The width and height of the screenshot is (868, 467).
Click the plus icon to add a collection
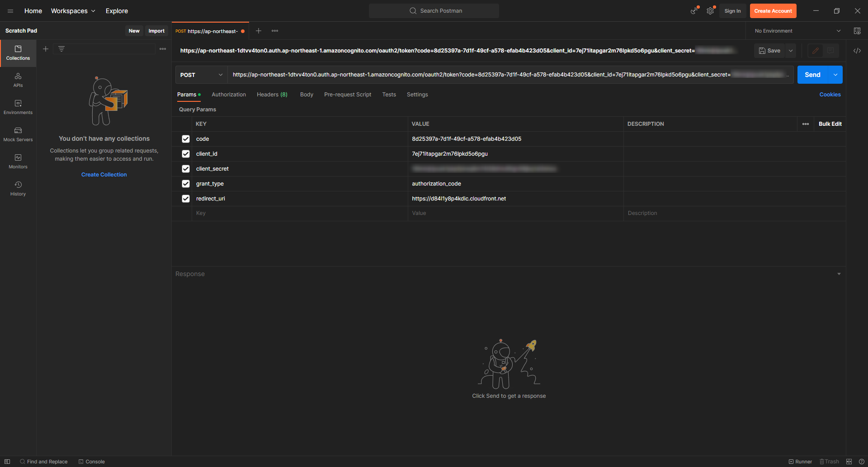click(46, 49)
